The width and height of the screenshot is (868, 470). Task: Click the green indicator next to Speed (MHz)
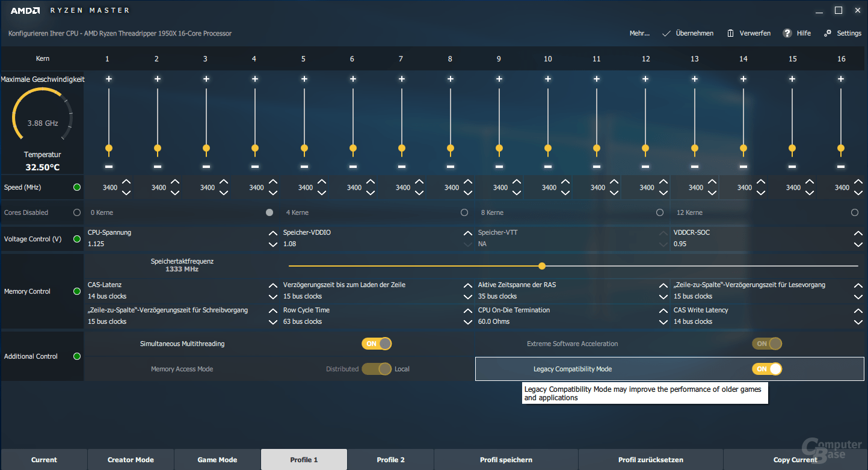[77, 187]
